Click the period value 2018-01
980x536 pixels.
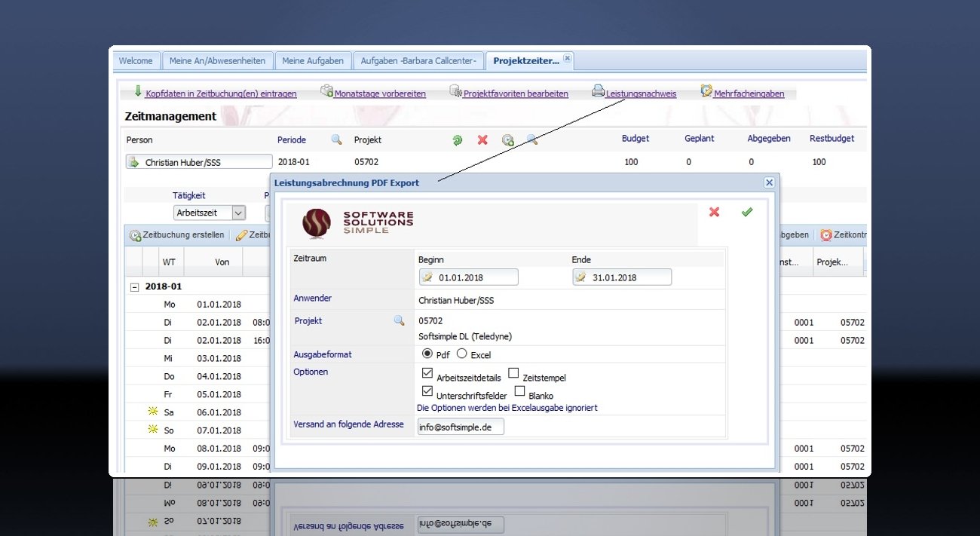(294, 162)
